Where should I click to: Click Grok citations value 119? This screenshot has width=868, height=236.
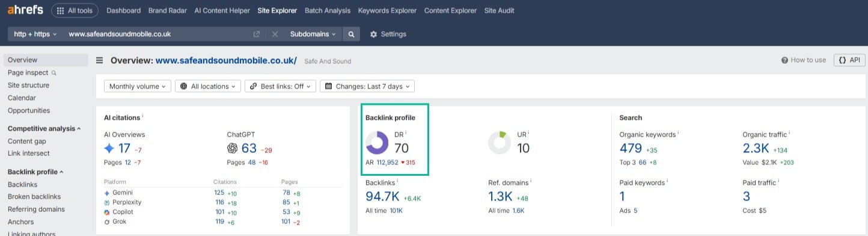tap(219, 222)
